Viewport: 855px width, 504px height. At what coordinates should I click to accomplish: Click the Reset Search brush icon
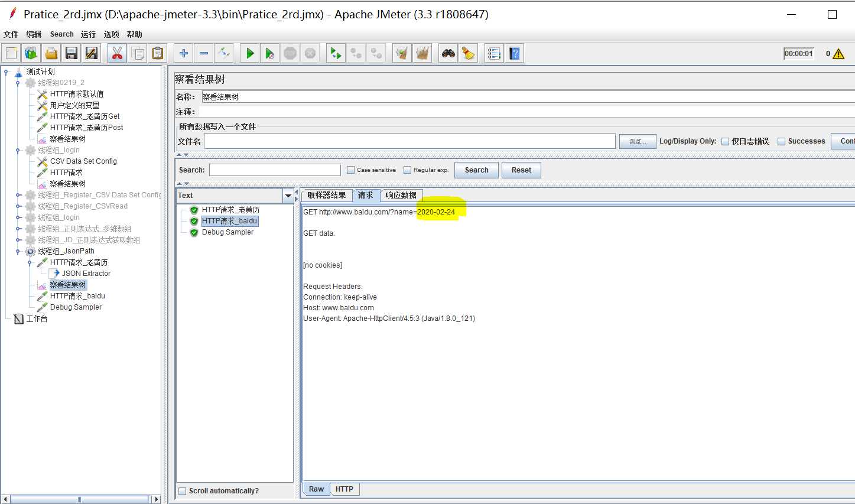point(469,53)
